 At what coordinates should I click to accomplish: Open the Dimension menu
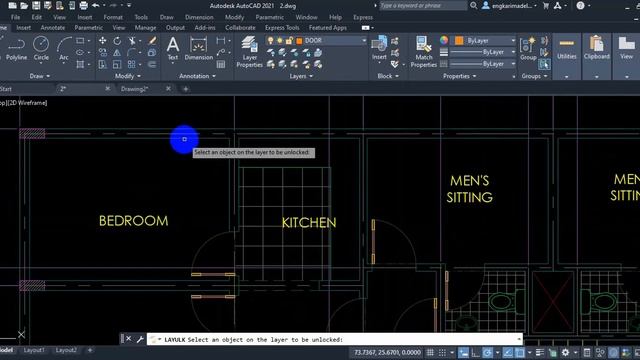[x=199, y=17]
